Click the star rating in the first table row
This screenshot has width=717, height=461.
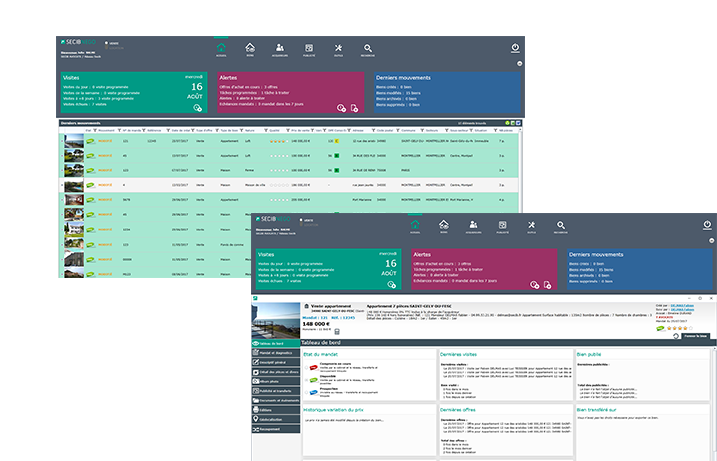click(x=279, y=141)
